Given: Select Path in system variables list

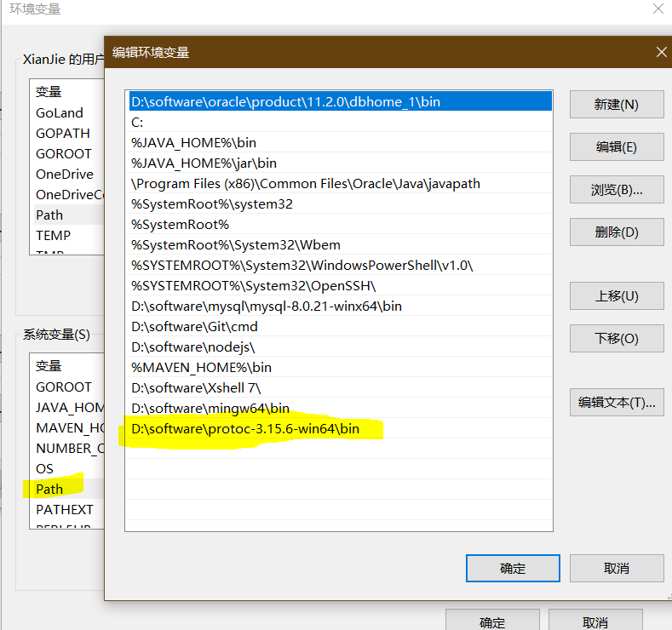Looking at the screenshot, I should 68,489.
